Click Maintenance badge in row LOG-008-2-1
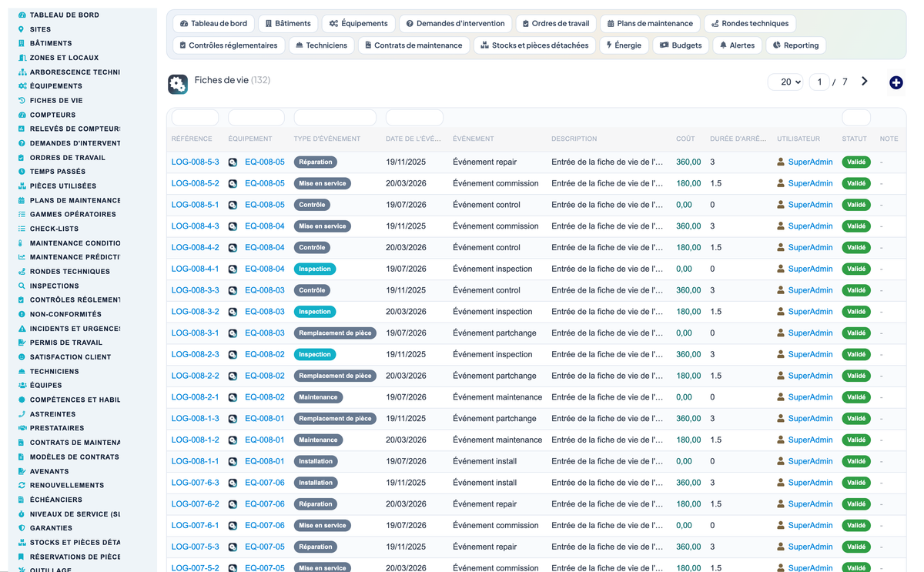Image resolution: width=924 pixels, height=572 pixels. pos(318,397)
